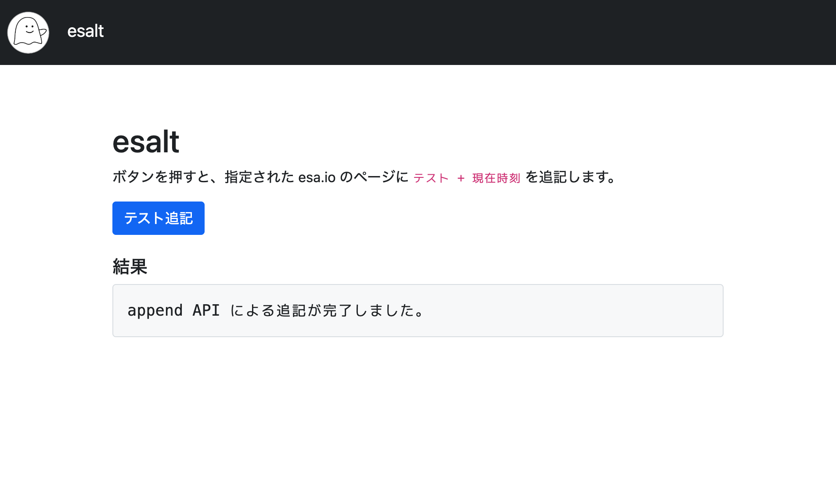Click the large esalt page heading
Viewport: 836px width, 504px height.
pyautogui.click(x=146, y=142)
